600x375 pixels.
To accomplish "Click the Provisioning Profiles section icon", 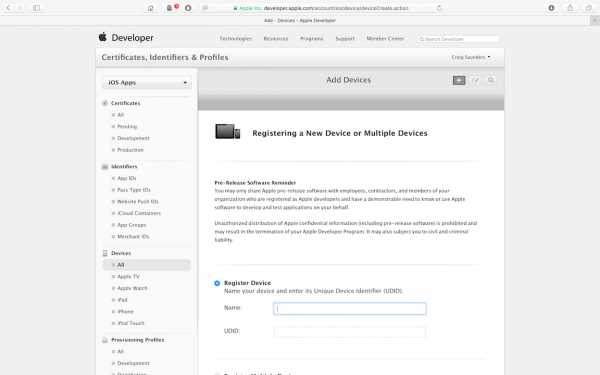I will pyautogui.click(x=105, y=340).
